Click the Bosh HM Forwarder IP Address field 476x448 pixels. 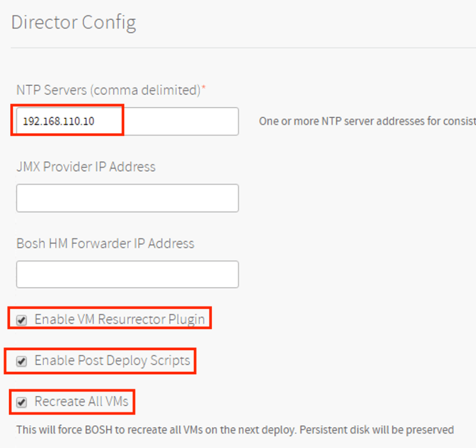point(127,274)
